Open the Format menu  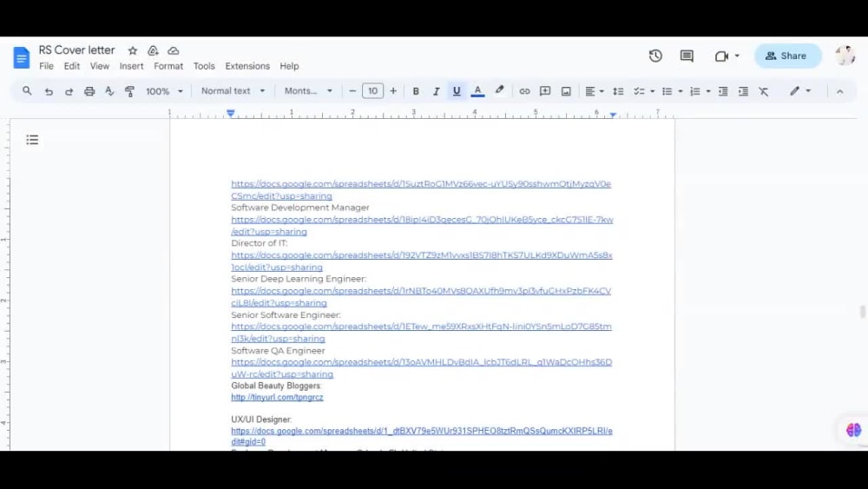click(168, 66)
